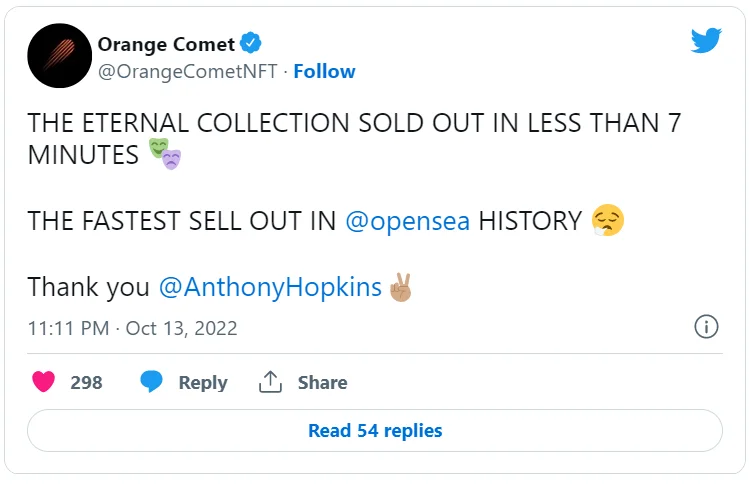Open the 11:11 PM Oct 13 timestamp
This screenshot has width=749, height=485.
(x=132, y=328)
